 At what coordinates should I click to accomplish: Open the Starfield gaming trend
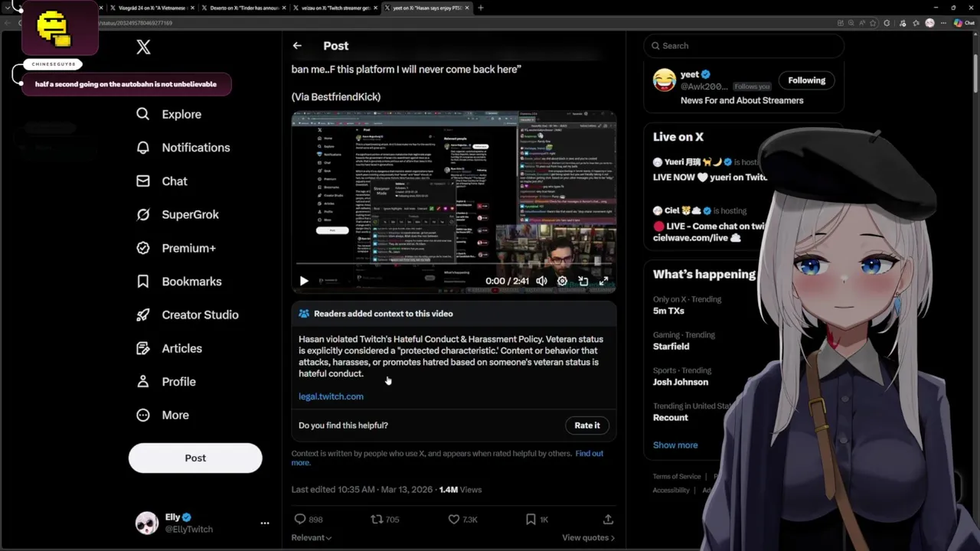[684, 341]
